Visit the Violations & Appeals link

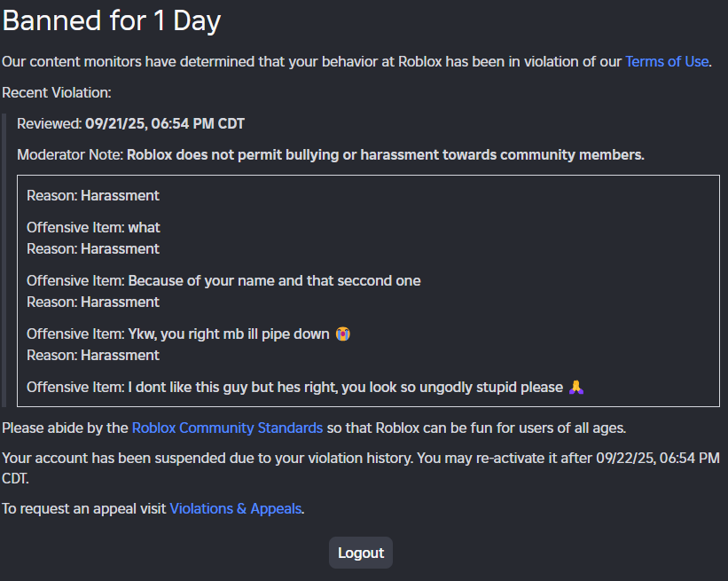point(236,508)
